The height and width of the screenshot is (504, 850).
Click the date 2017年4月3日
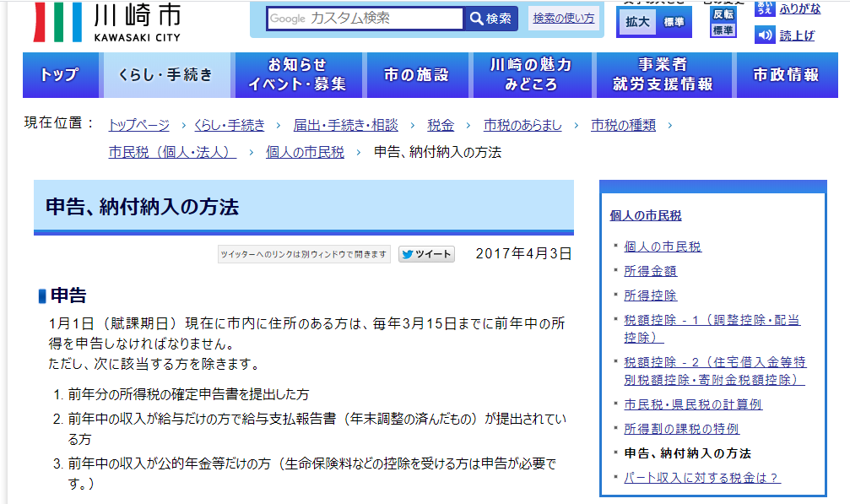(x=523, y=253)
